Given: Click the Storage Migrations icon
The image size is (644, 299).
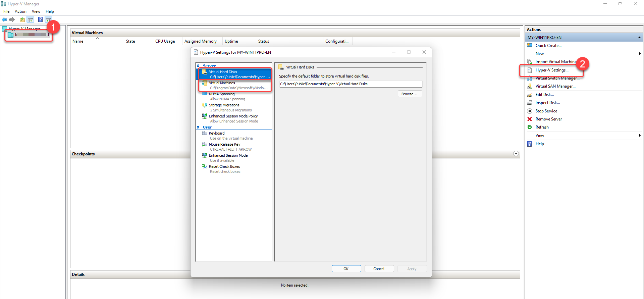Looking at the screenshot, I should click(x=205, y=105).
